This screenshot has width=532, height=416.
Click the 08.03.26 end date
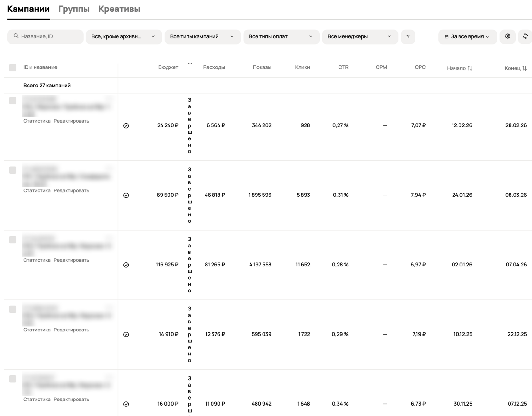pos(516,195)
